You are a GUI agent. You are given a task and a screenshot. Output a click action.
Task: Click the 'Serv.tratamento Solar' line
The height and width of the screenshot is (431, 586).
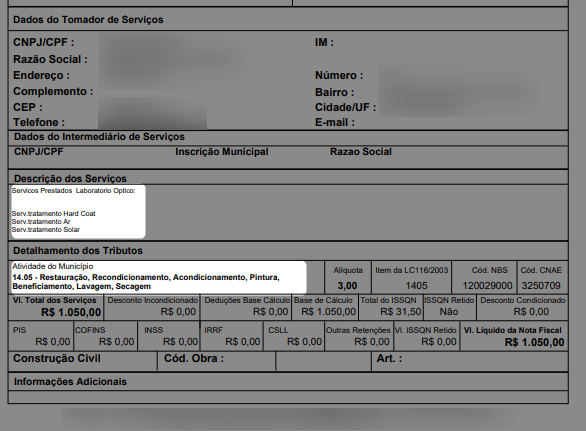[x=46, y=230]
